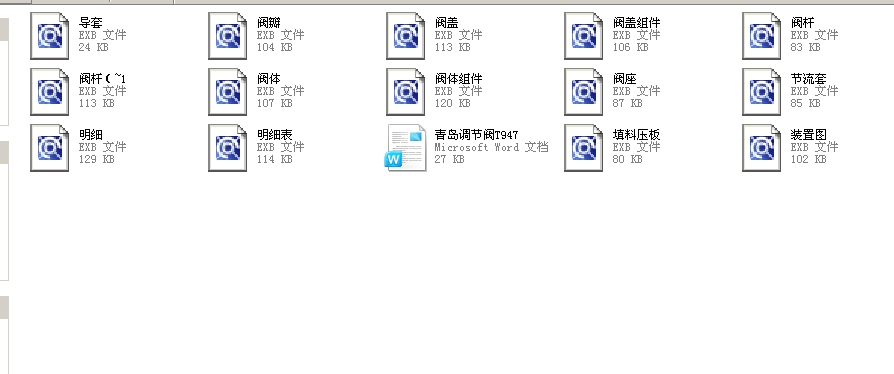This screenshot has height=374, width=894.
Task: Click the file name text 节流套
Action: pos(808,79)
